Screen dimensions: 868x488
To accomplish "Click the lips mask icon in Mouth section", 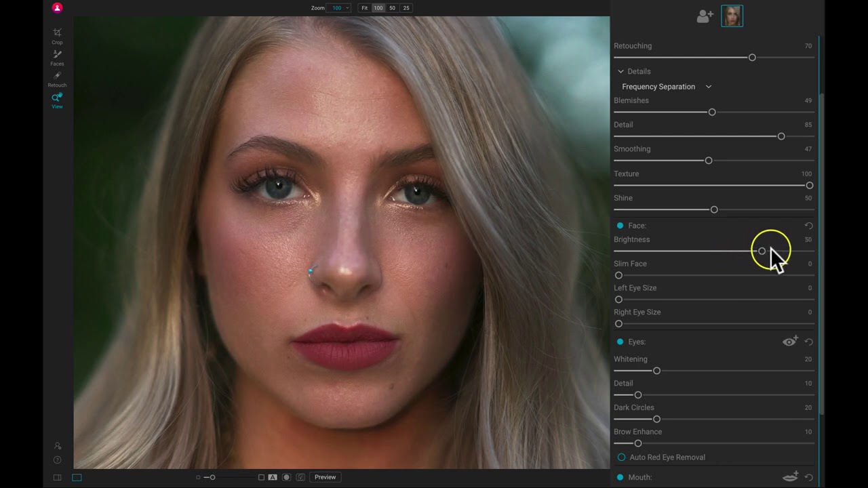I will click(x=790, y=477).
